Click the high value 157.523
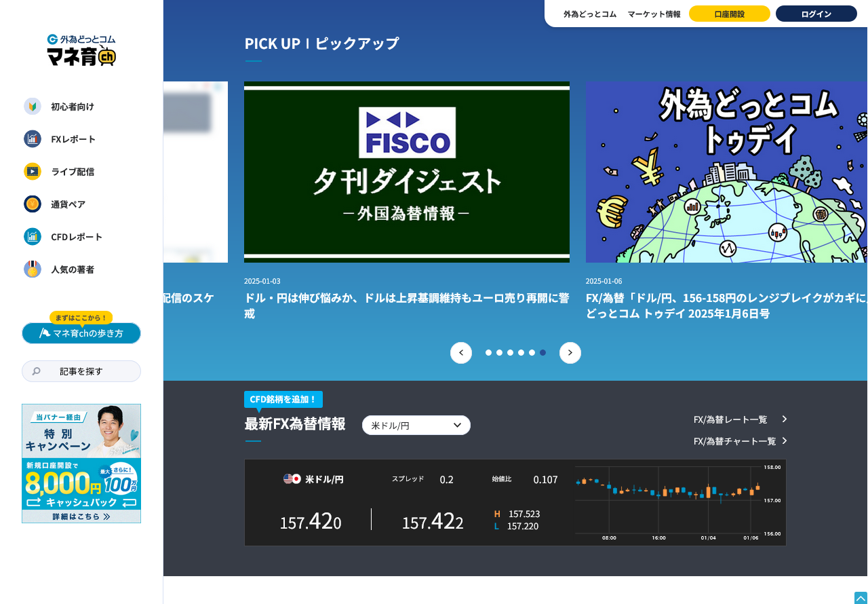The height and width of the screenshot is (604, 868). 524,514
